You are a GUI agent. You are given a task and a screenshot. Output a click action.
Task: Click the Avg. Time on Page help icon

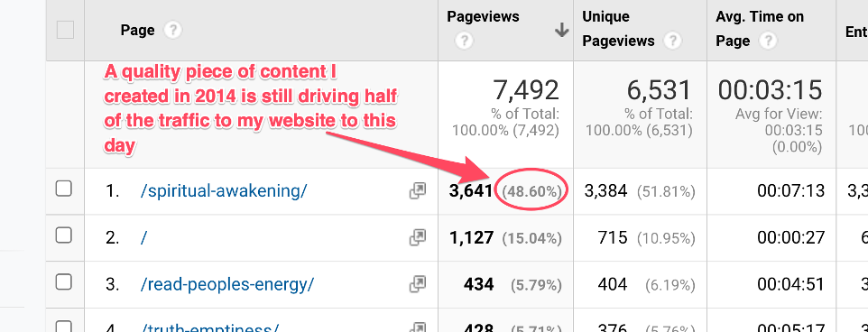click(x=769, y=41)
